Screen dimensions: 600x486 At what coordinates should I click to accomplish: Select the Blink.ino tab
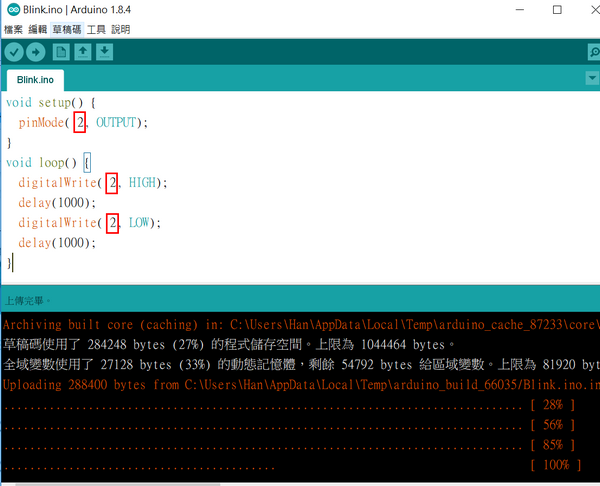35,80
